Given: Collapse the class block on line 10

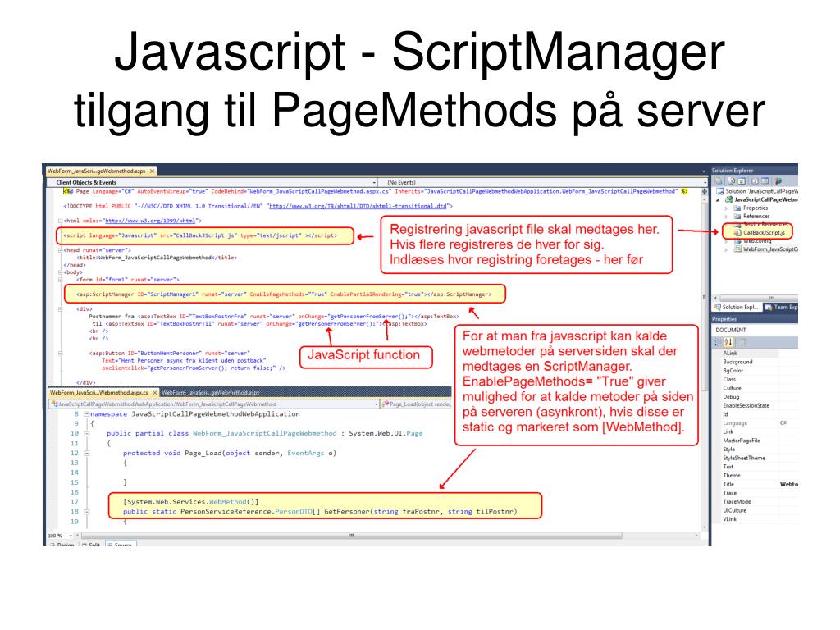Looking at the screenshot, I should pos(87,433).
